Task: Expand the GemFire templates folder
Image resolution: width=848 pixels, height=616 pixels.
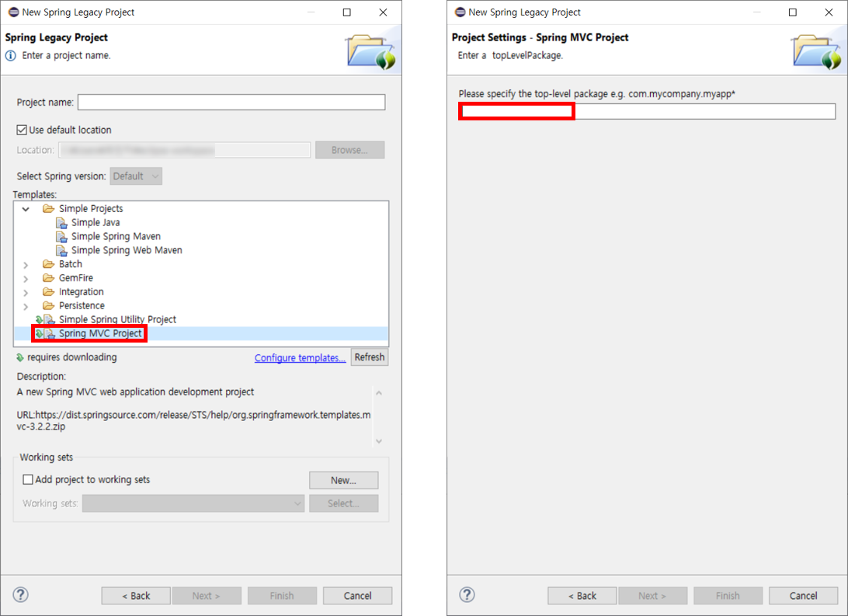Action: [26, 279]
